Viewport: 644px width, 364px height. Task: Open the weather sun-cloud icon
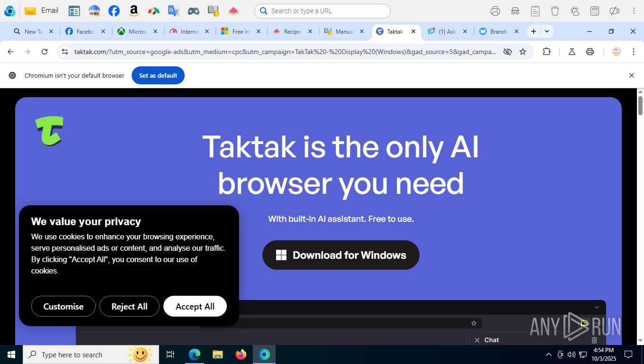[575, 11]
